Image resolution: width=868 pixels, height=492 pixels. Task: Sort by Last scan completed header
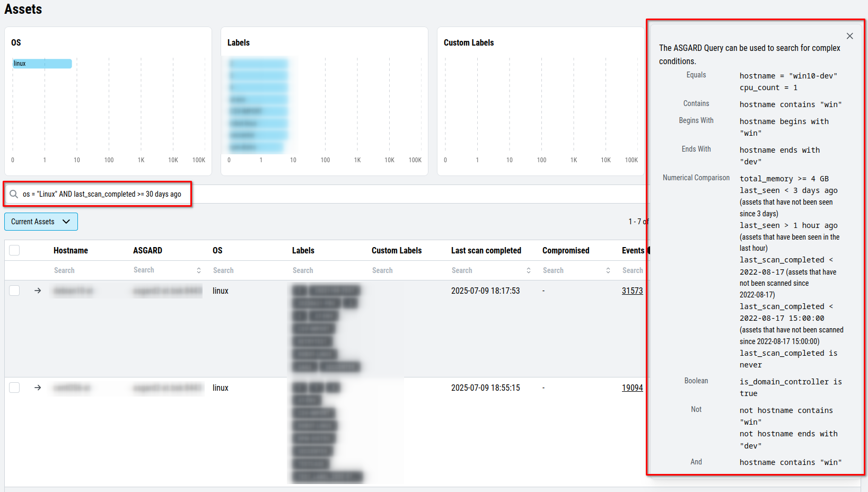[486, 250]
